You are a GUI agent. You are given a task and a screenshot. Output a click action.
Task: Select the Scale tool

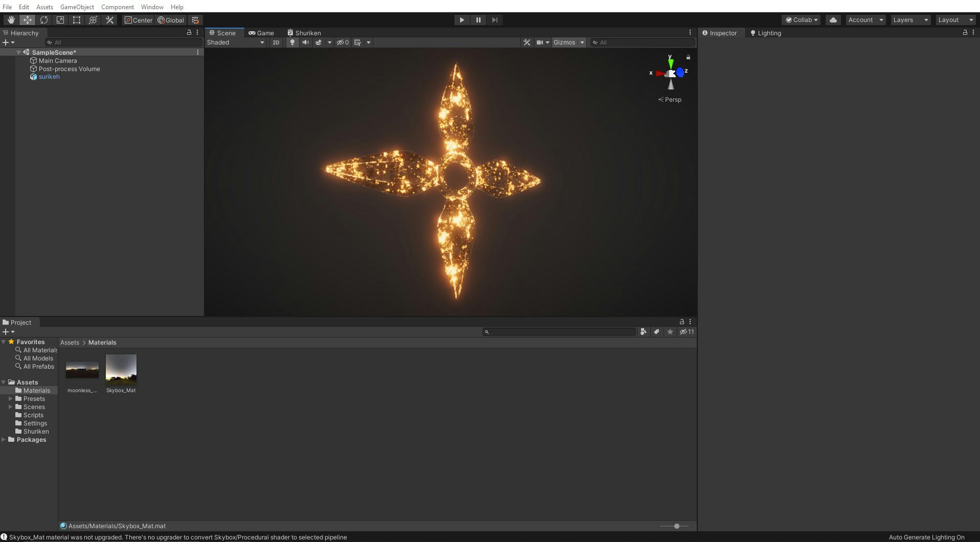(60, 20)
